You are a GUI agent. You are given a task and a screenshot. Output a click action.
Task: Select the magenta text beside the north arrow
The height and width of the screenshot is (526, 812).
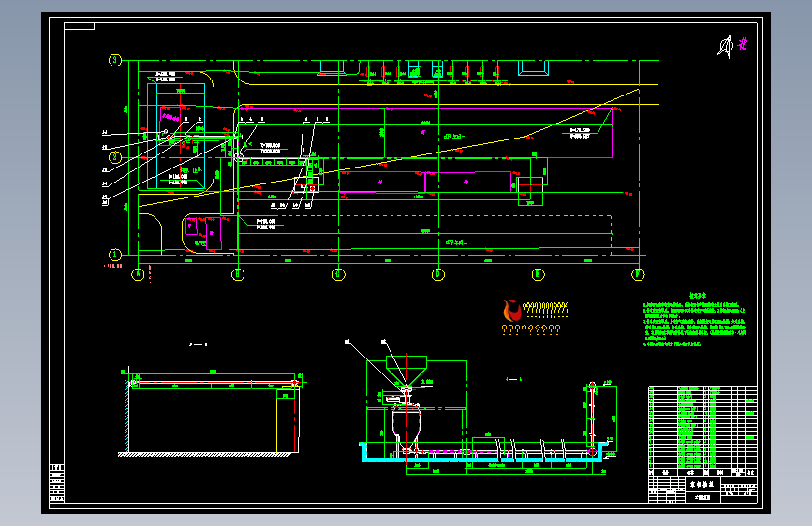coord(743,44)
